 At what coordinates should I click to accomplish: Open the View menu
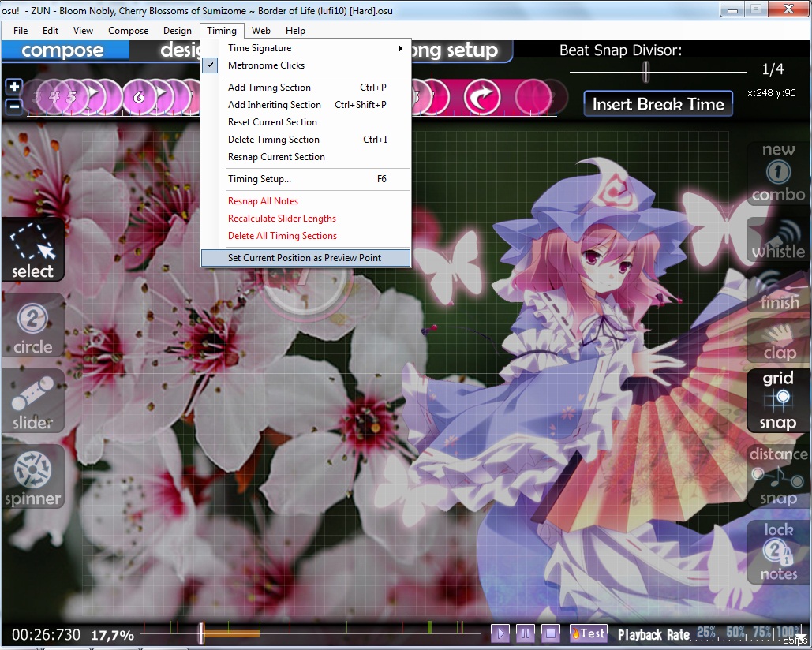(83, 31)
